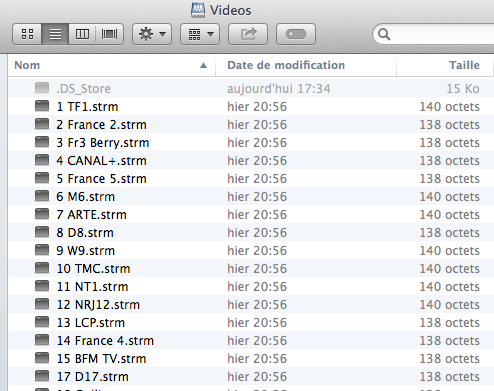Select the 2 France 2.strm file icon
This screenshot has width=494, height=391.
click(42, 124)
